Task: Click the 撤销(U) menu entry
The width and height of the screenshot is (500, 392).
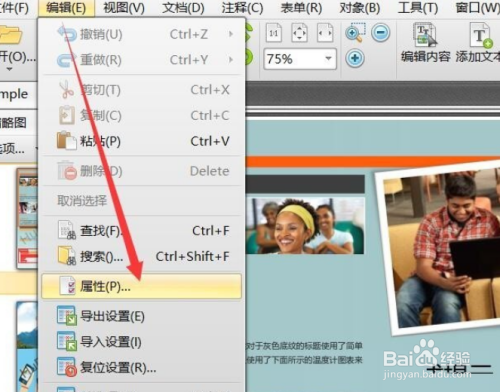Action: click(141, 34)
